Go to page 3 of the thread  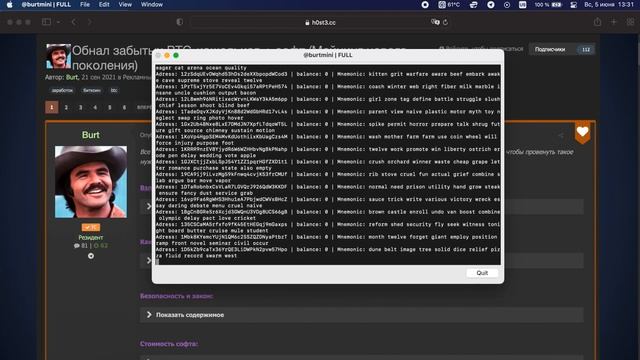pyautogui.click(x=80, y=107)
